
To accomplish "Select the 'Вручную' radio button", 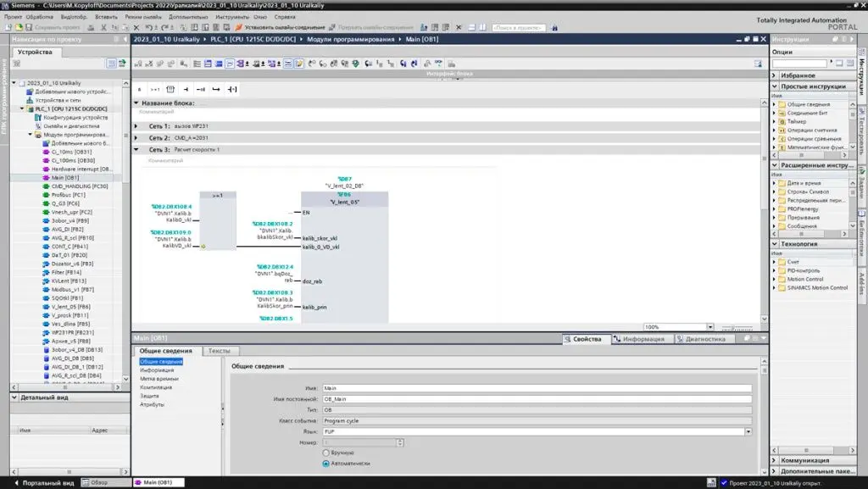I will [x=326, y=453].
